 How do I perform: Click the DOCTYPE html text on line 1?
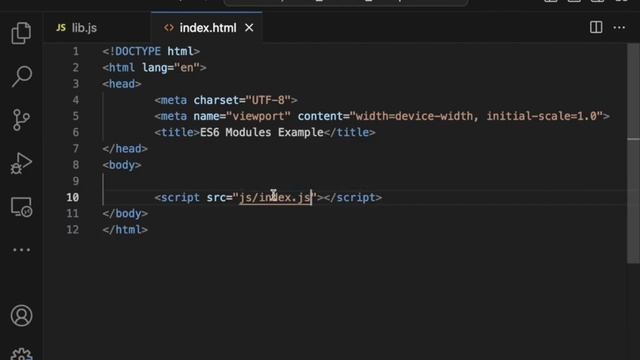154,51
